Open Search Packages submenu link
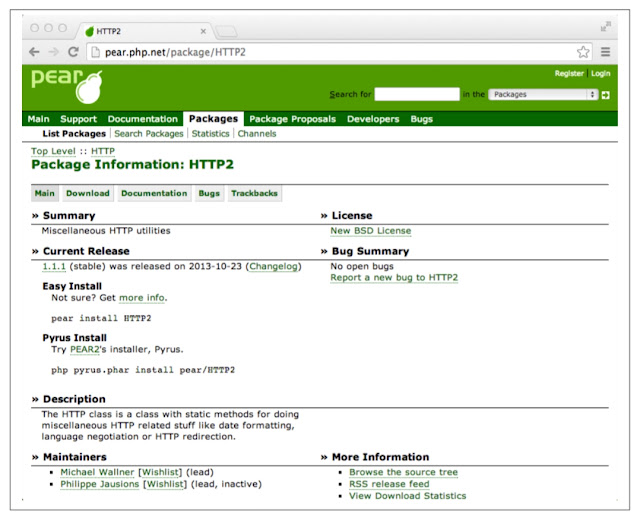The height and width of the screenshot is (517, 640). pos(149,133)
